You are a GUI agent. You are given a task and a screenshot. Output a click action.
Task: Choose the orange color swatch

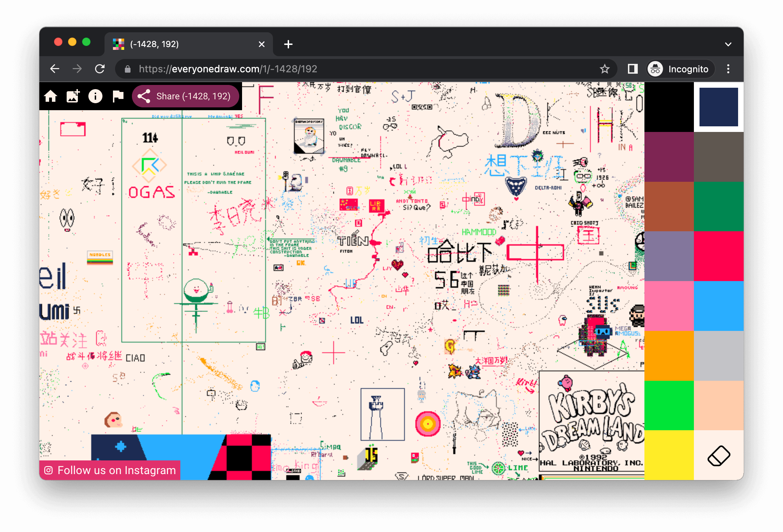[x=669, y=356]
